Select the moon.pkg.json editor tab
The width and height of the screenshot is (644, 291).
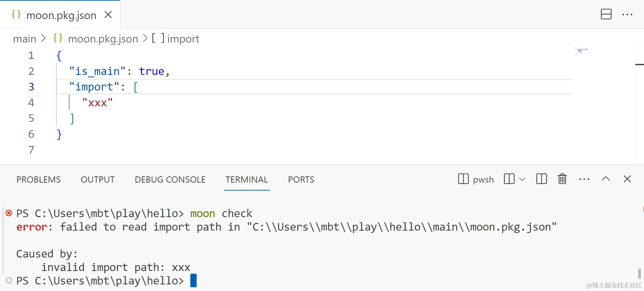pos(60,14)
